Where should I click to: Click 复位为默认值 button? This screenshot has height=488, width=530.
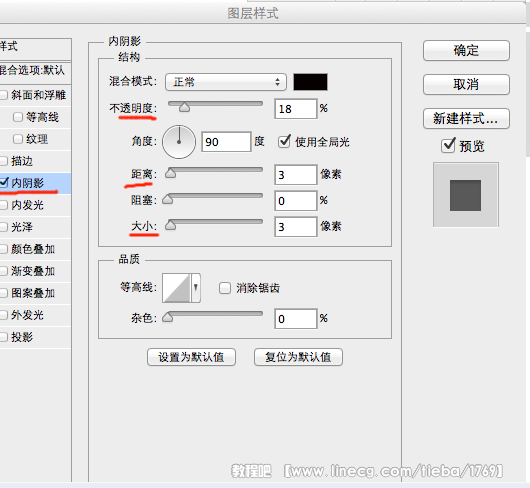point(298,357)
